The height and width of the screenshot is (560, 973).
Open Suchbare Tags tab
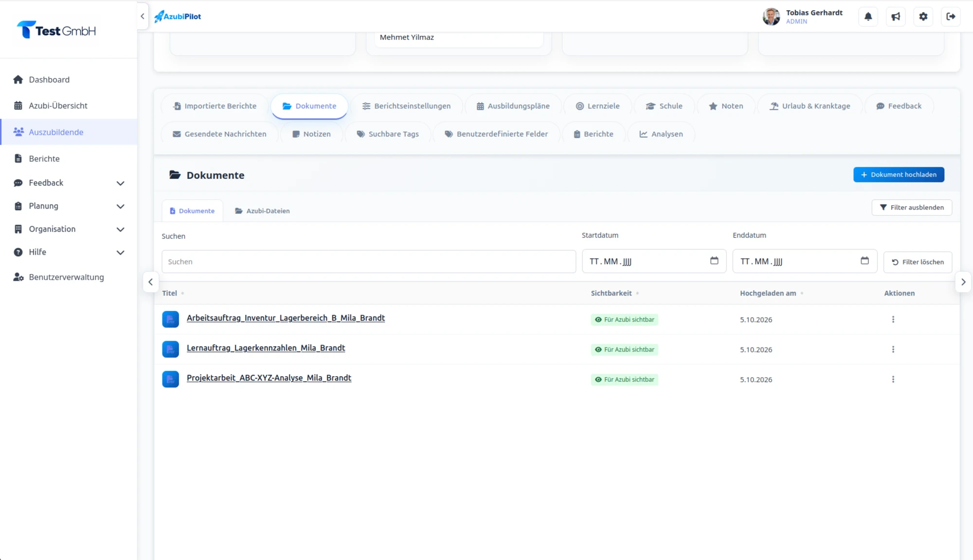388,134
